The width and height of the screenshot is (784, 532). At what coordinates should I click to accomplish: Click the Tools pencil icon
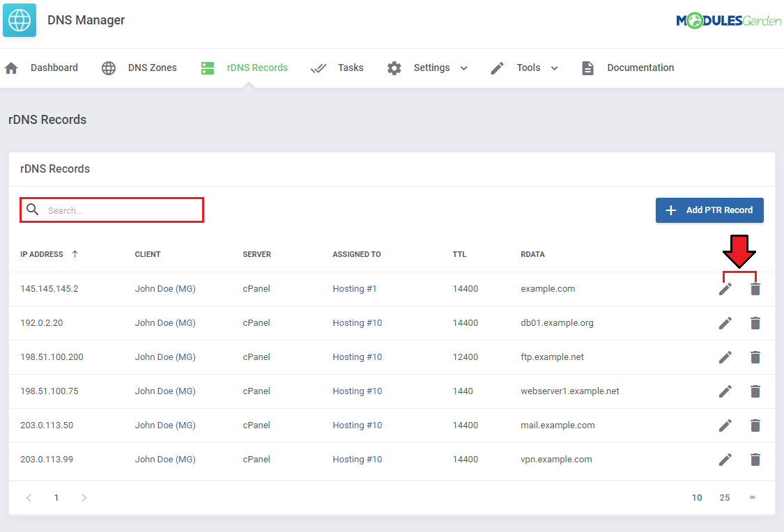(x=497, y=68)
